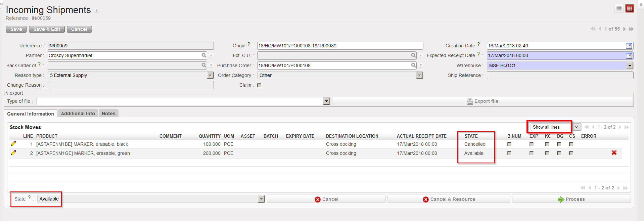Click the red X delete icon on line 2
The height and width of the screenshot is (221, 644).
614,153
